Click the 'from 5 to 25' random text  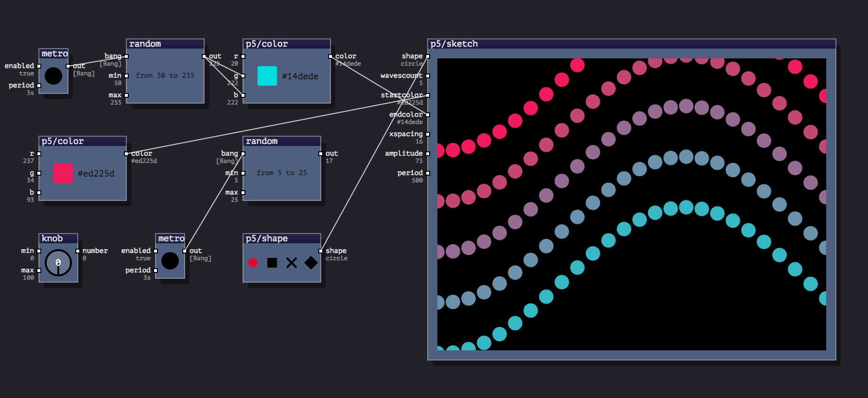(x=282, y=173)
